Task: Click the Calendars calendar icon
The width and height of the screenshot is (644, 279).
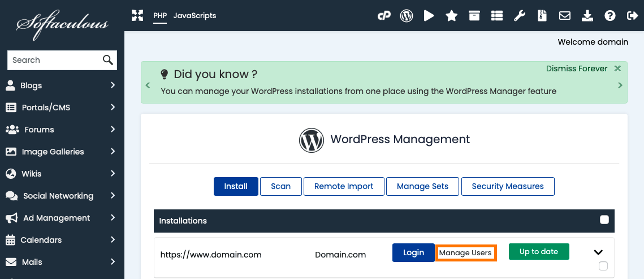Action: [x=10, y=240]
